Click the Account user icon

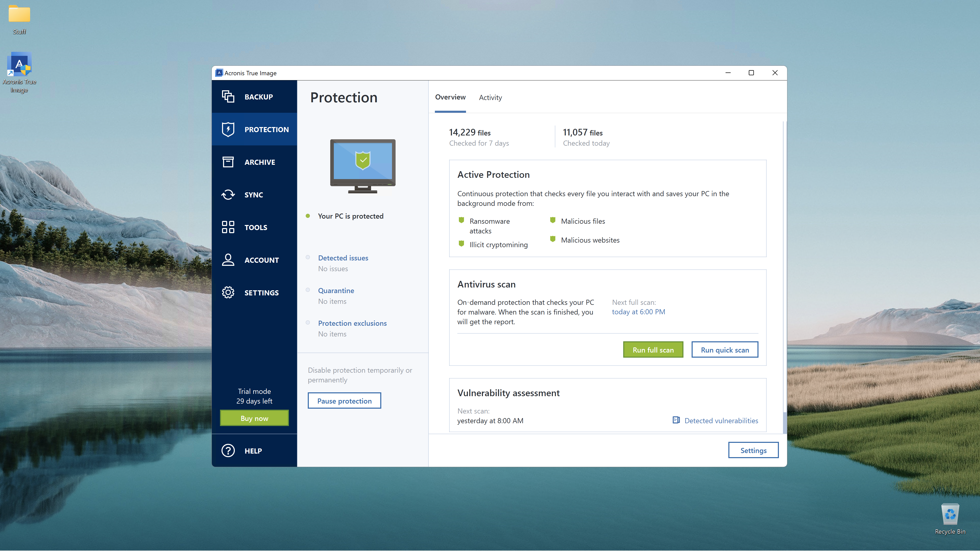coord(228,260)
